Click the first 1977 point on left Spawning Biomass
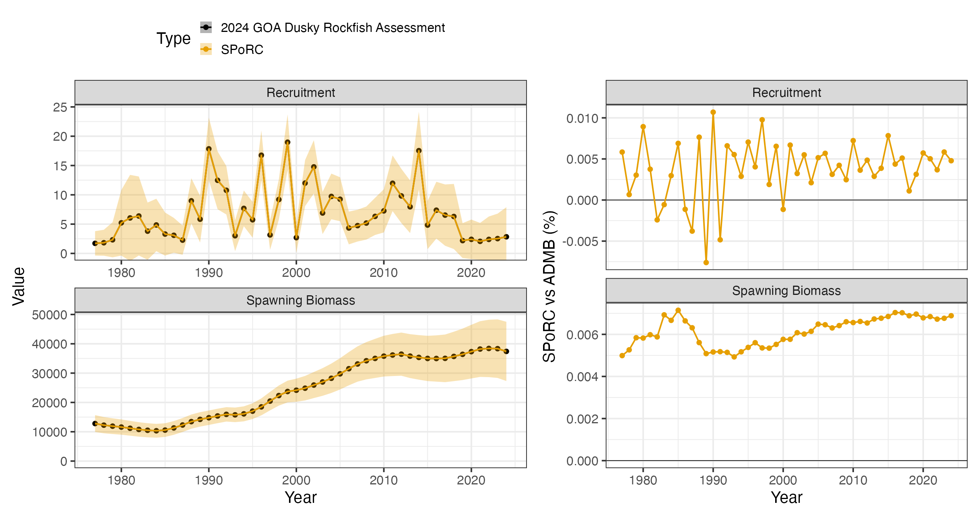The image size is (980, 519). [x=95, y=423]
